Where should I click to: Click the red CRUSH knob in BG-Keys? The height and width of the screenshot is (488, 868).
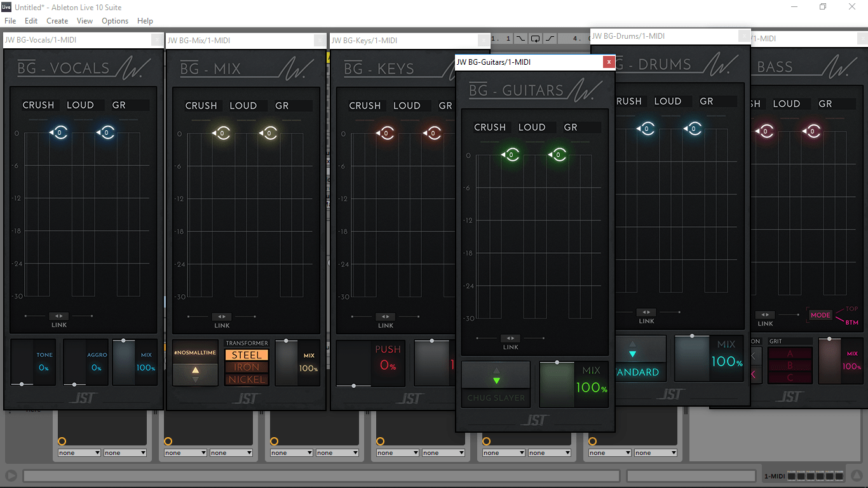tap(386, 133)
